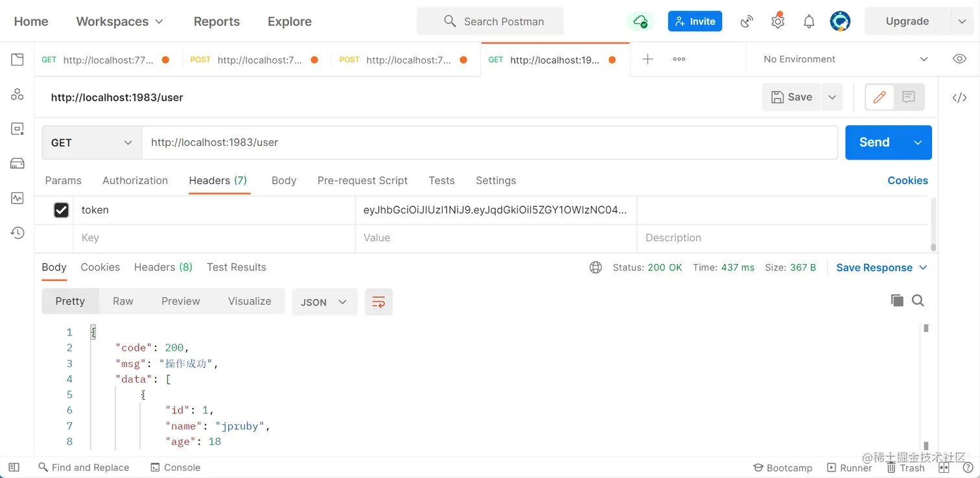The height and width of the screenshot is (478, 980).
Task: Open the code snippet icon
Action: click(959, 97)
